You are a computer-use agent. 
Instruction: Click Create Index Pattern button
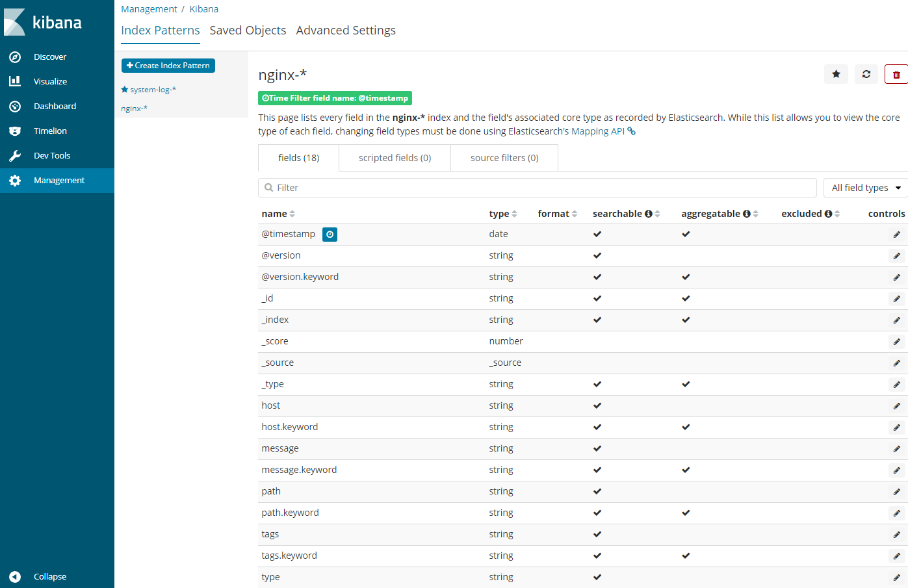[168, 66]
